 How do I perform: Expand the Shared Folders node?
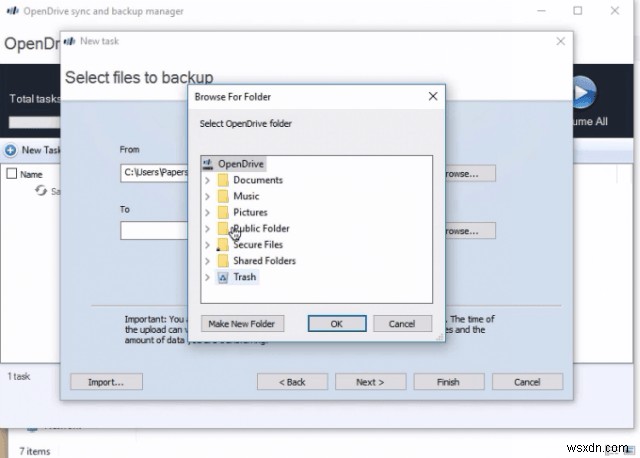(207, 261)
